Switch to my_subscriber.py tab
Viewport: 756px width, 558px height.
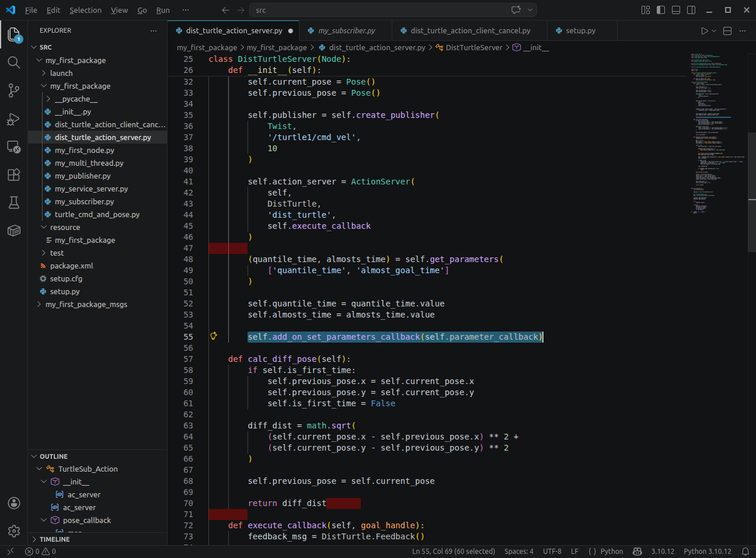click(x=346, y=31)
